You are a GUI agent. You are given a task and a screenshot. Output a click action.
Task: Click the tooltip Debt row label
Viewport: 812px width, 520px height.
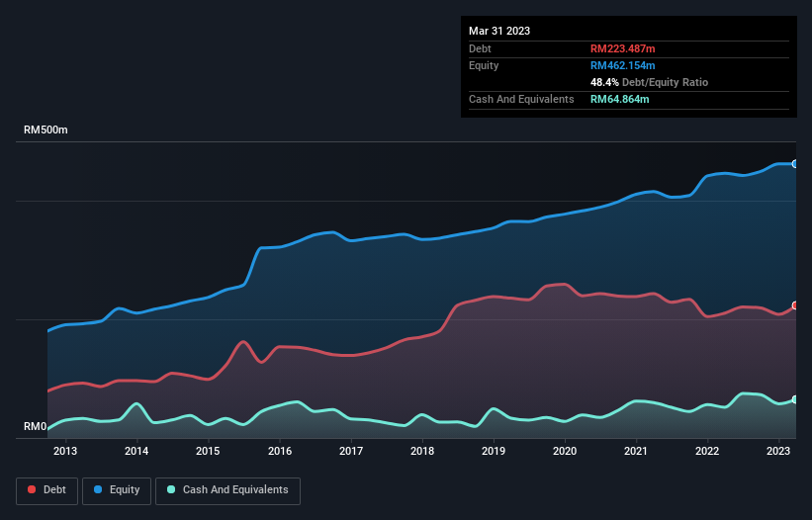tap(480, 48)
